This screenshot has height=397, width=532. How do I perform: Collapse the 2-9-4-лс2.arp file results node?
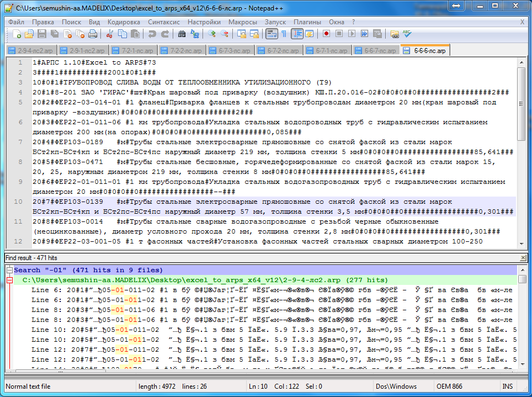tap(9, 280)
